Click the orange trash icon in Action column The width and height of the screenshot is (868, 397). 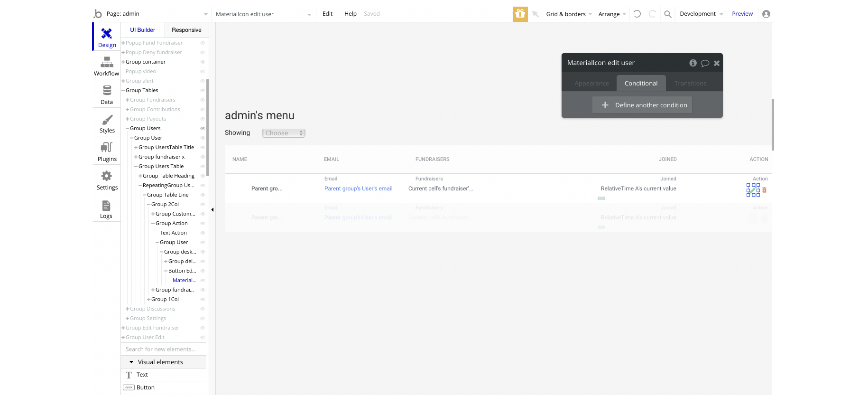764,190
